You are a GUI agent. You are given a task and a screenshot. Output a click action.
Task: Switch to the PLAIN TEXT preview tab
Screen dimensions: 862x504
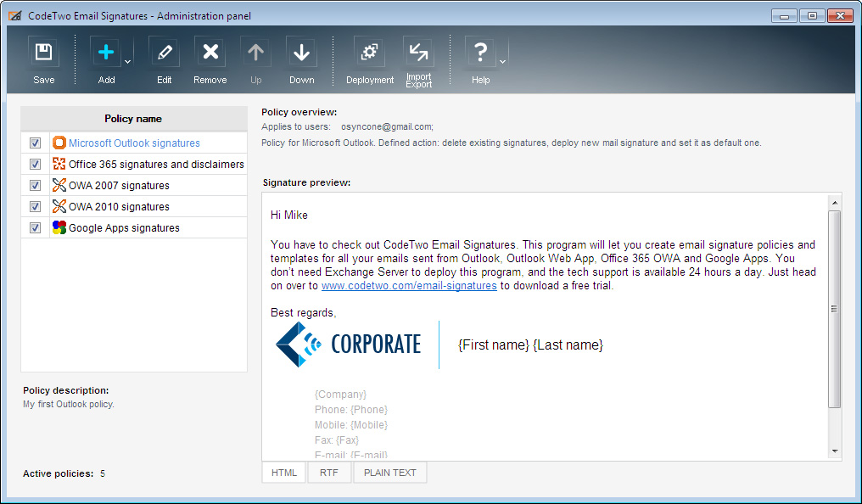[x=389, y=473]
